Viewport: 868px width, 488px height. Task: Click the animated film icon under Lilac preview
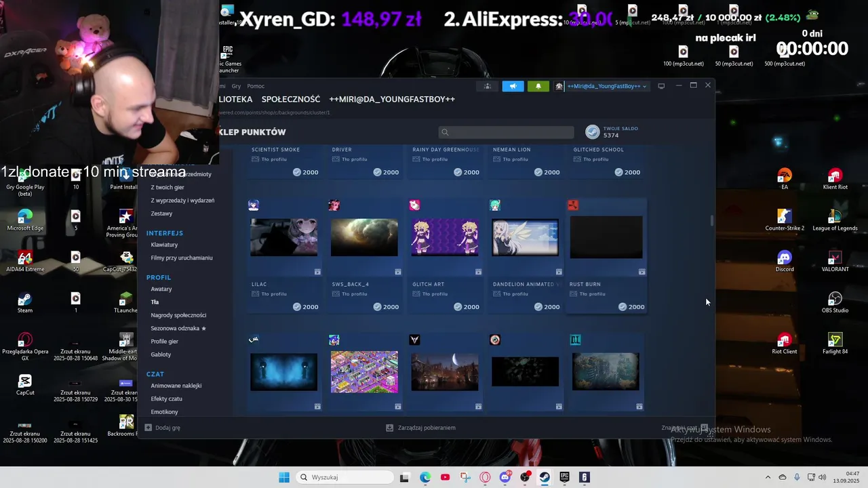point(317,272)
